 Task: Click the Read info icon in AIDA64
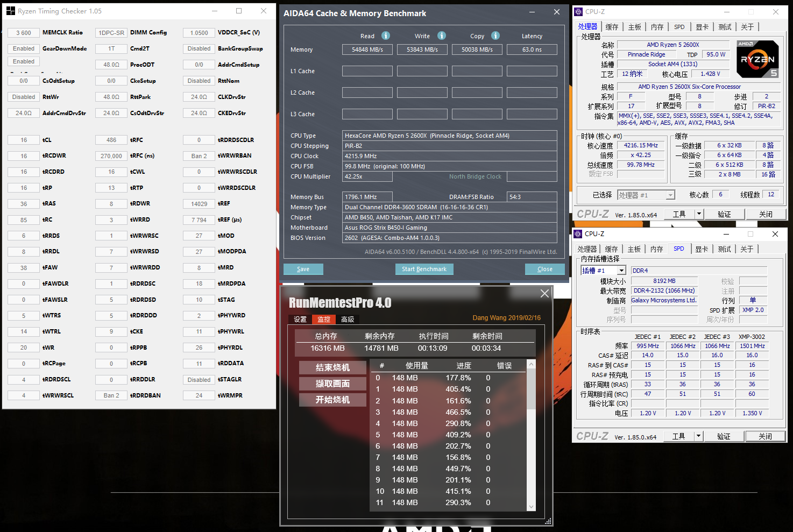386,36
